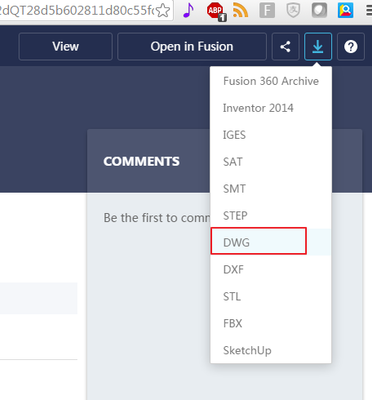Bookmark page with the star icon

coord(163,10)
